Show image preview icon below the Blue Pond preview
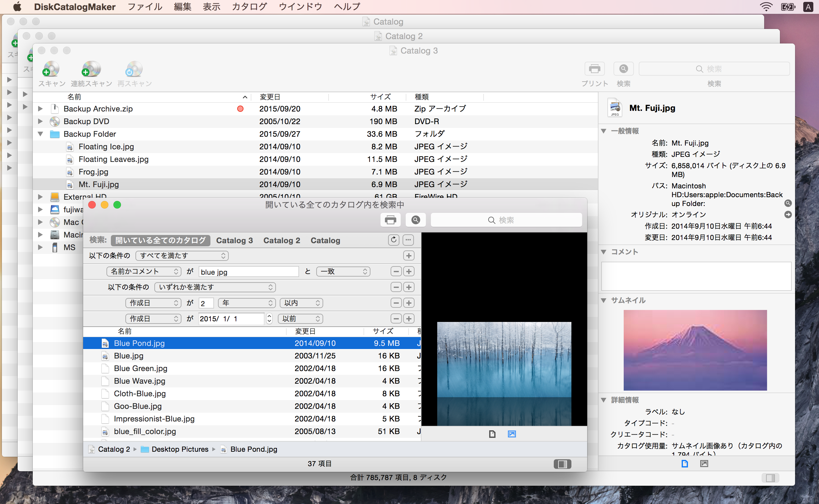 tap(512, 434)
